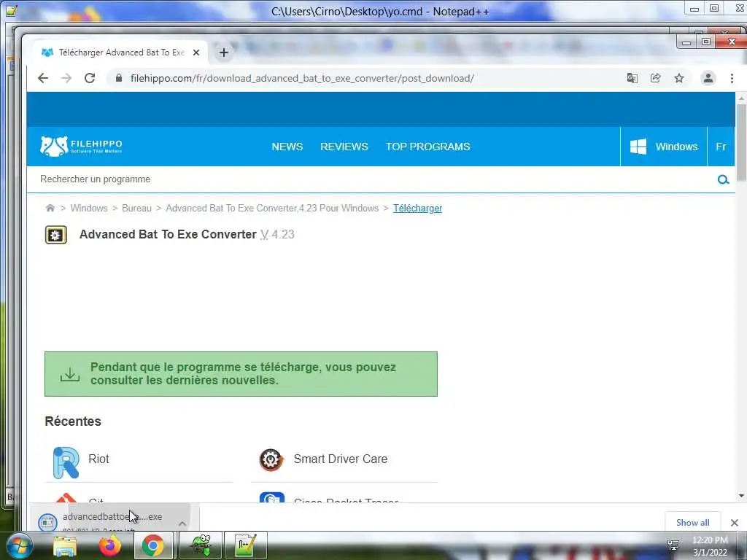Image resolution: width=747 pixels, height=560 pixels.
Task: Open the translate page icon
Action: click(x=632, y=78)
